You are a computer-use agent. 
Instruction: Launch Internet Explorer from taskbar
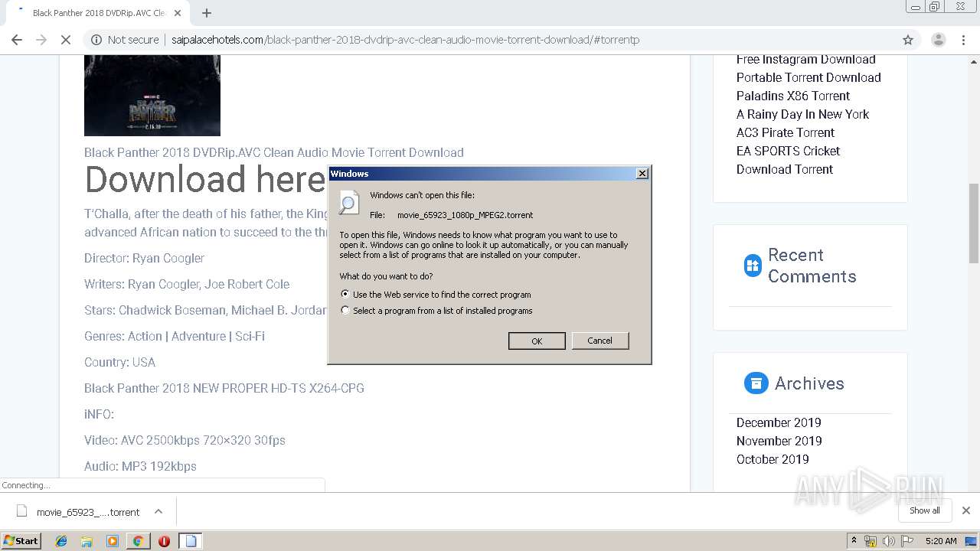point(61,541)
